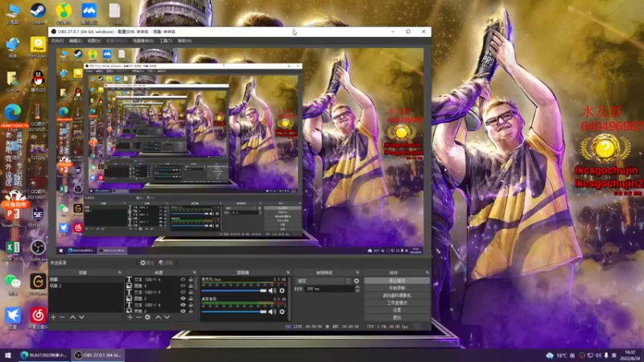The image size is (644, 362).
Task: Adjust the 桌面音频 volume slider
Action: [234, 312]
